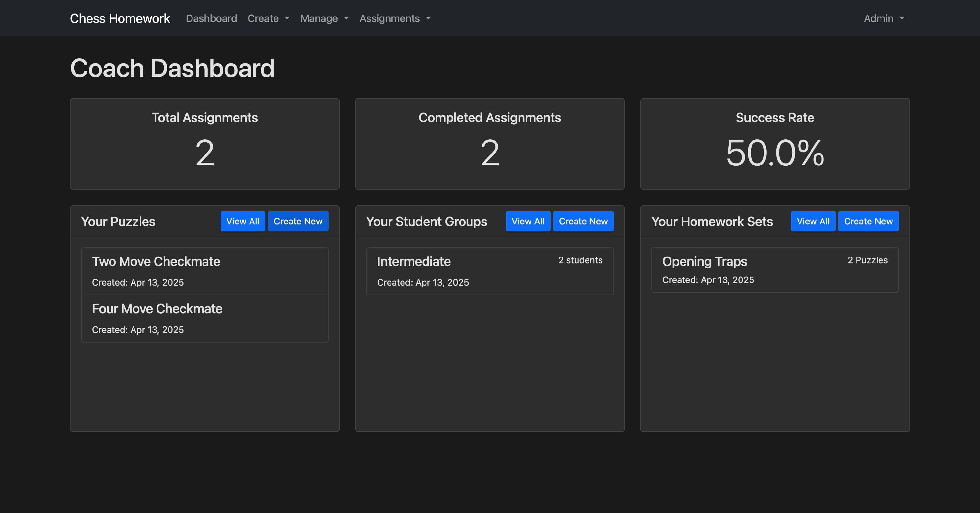Click the created date under Two Move Checkmate
The height and width of the screenshot is (513, 980).
click(138, 282)
